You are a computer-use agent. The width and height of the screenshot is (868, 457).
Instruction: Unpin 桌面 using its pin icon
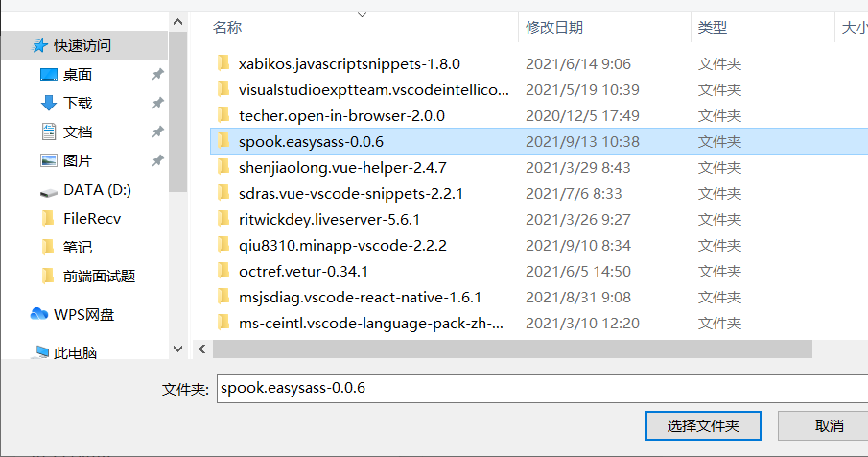tap(157, 74)
